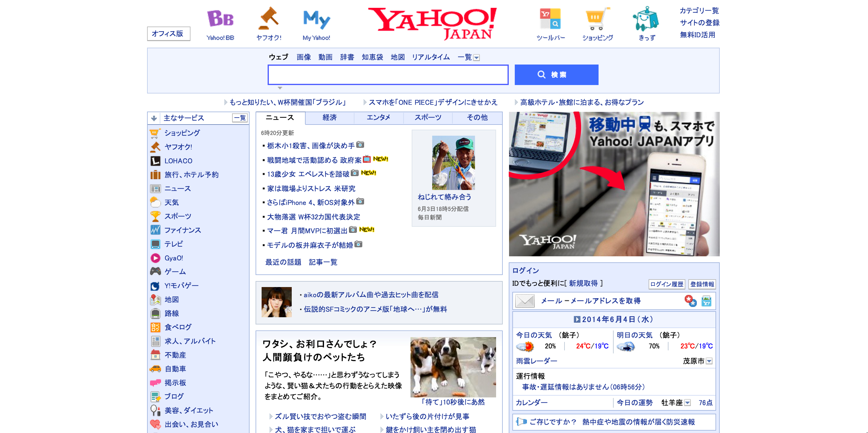Click the ショッピング cart icon in header
The width and height of the screenshot is (868, 433).
coord(597,19)
